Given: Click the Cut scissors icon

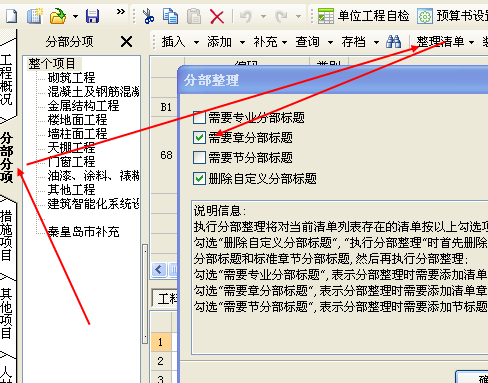Looking at the screenshot, I should pos(148,16).
